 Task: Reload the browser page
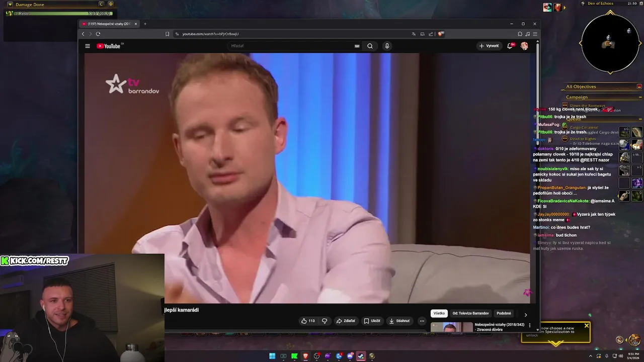click(x=98, y=34)
